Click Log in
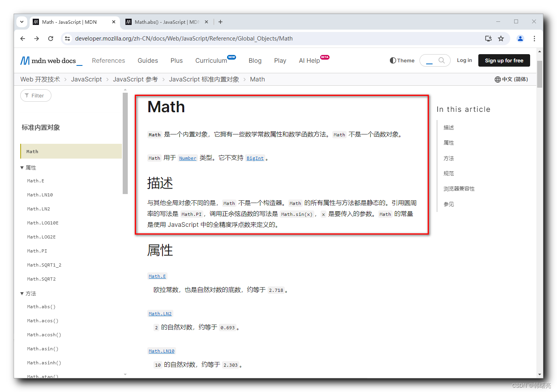The height and width of the screenshot is (392, 557). 464,60
